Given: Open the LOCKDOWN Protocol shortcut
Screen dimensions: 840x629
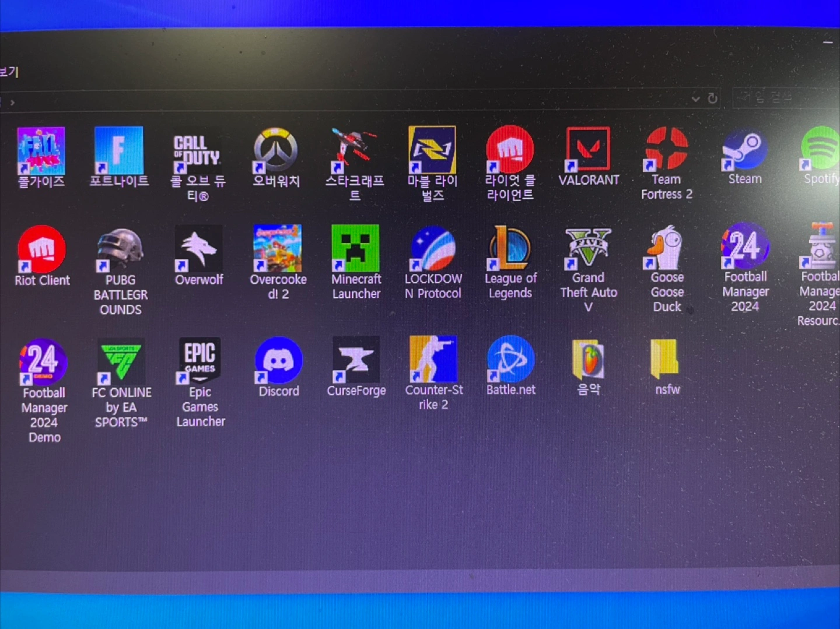Looking at the screenshot, I should (x=433, y=248).
